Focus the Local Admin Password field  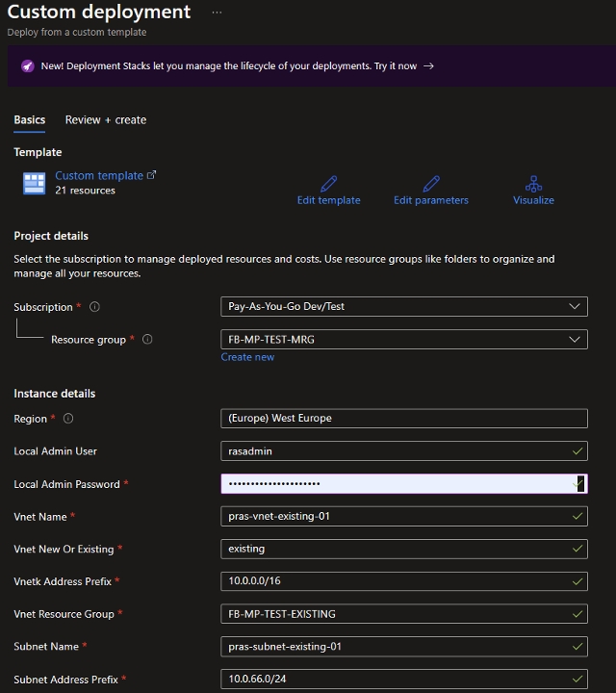(x=395, y=484)
